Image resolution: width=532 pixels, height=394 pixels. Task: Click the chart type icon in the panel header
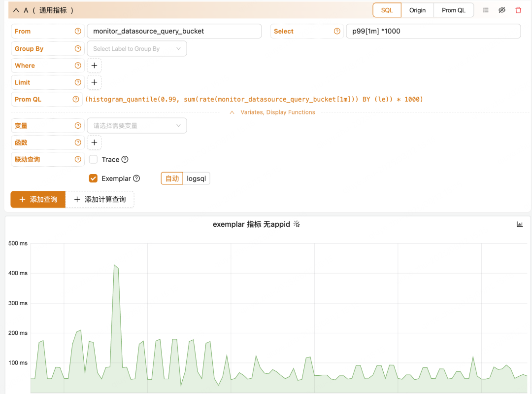click(x=520, y=224)
